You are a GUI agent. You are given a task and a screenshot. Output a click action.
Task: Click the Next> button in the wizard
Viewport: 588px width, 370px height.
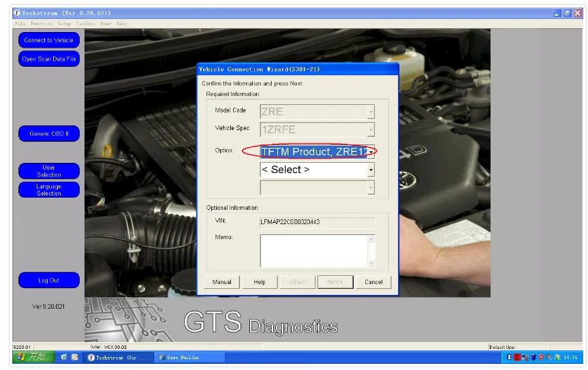(335, 282)
